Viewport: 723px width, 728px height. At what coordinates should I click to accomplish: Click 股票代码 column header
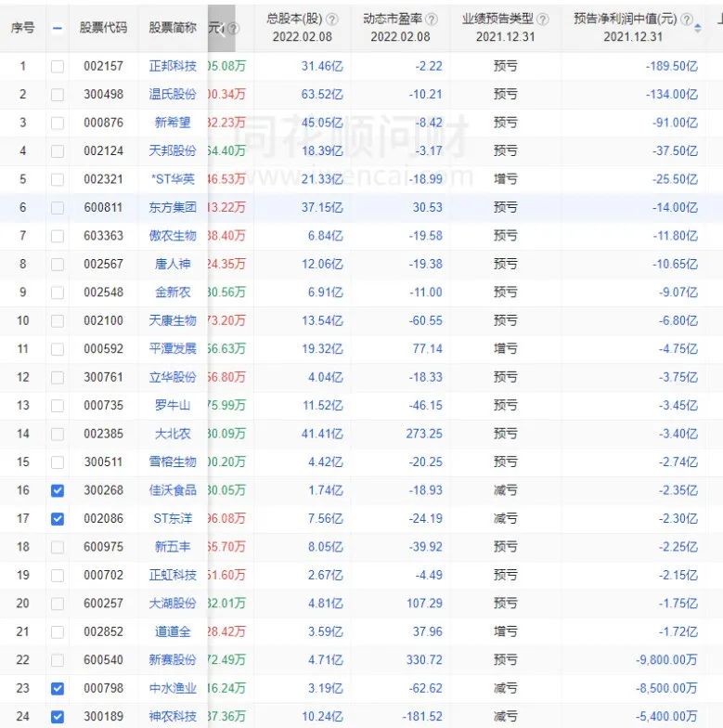coord(103,28)
